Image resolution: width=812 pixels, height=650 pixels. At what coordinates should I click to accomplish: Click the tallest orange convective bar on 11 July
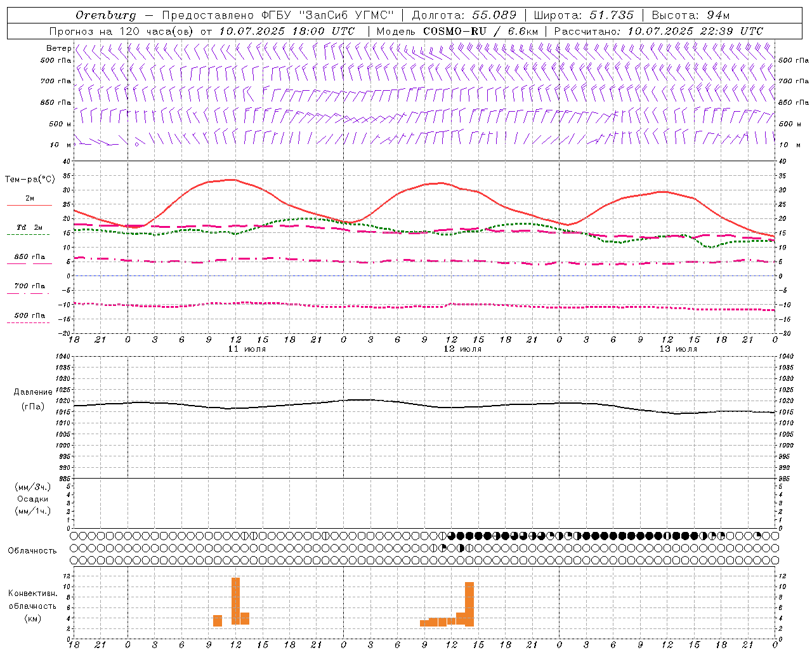pyautogui.click(x=235, y=601)
